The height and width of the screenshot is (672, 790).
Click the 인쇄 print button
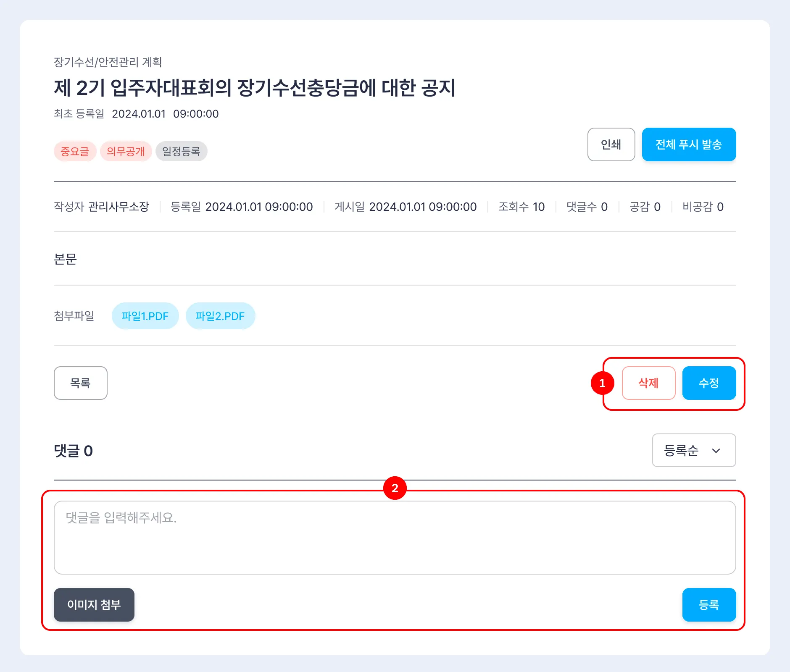[x=611, y=144]
